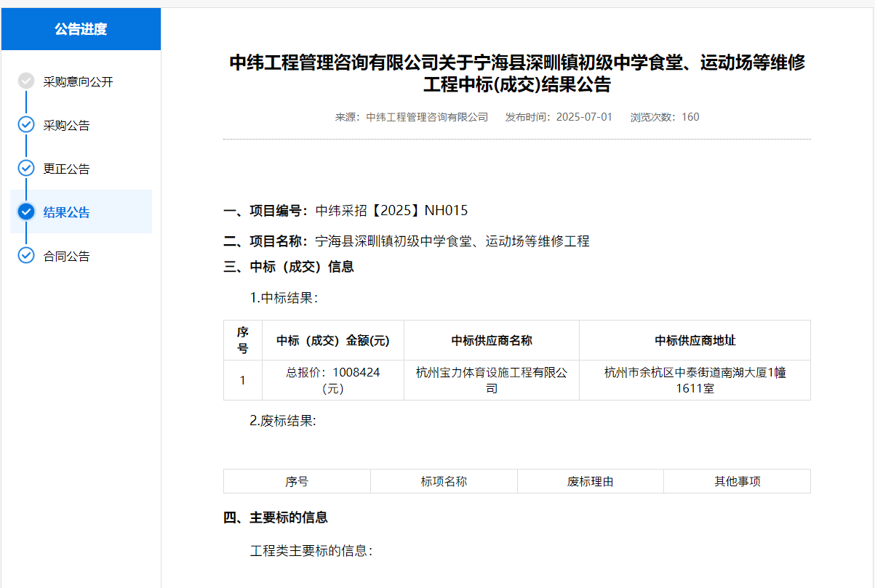Click the publish date 2025-07-01
Screen dimensions: 875x588
(584, 117)
